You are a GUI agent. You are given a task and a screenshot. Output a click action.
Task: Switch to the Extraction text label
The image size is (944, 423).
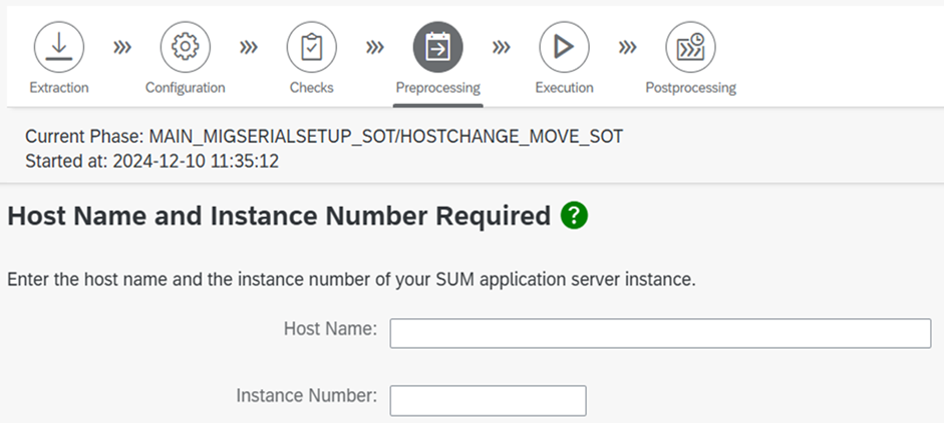[x=59, y=88]
